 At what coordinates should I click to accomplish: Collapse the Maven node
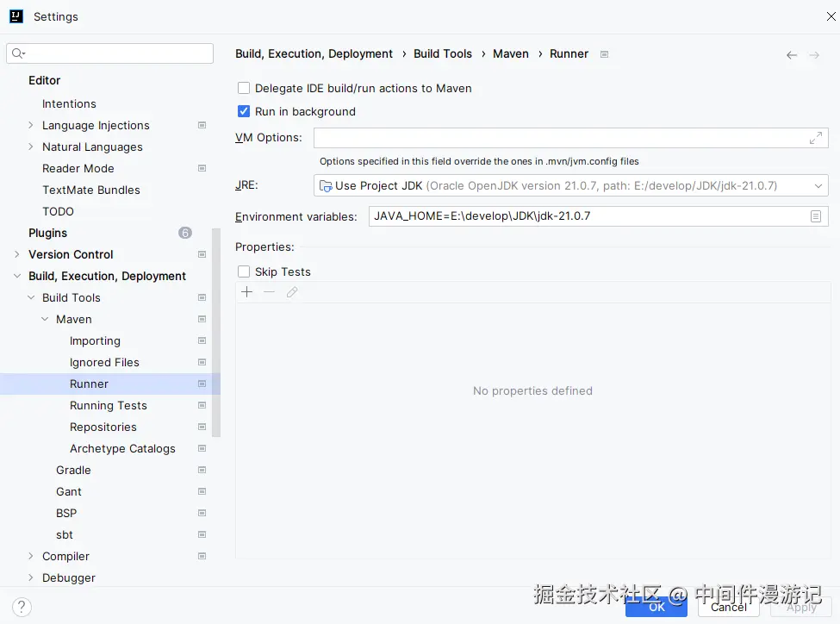pyautogui.click(x=45, y=319)
